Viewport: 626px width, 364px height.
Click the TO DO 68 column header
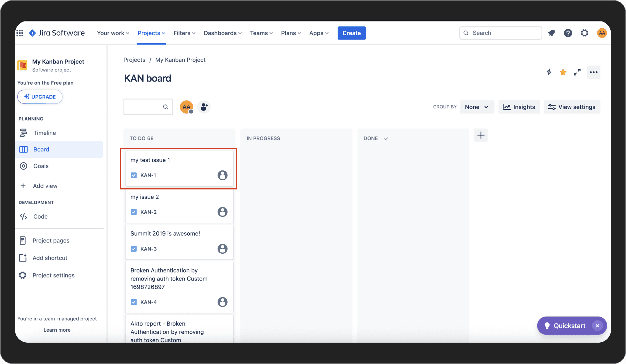(x=141, y=138)
